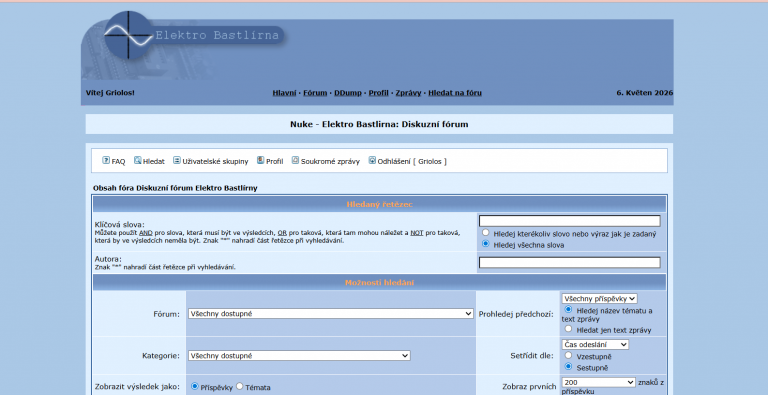Show results as Příspěvky

point(194,386)
